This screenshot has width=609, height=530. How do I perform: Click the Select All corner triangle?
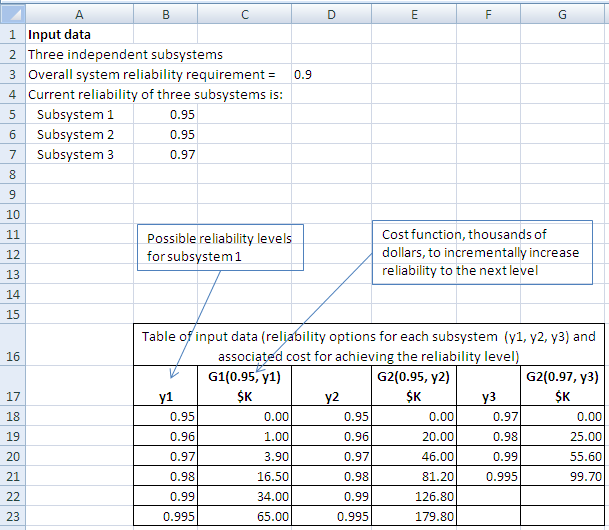13,14
